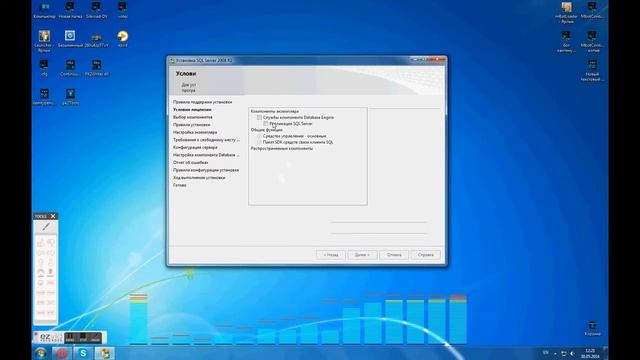Image resolution: width=640 pixels, height=360 pixels.
Task: Check Репликация SQL Server box
Action: (x=266, y=124)
